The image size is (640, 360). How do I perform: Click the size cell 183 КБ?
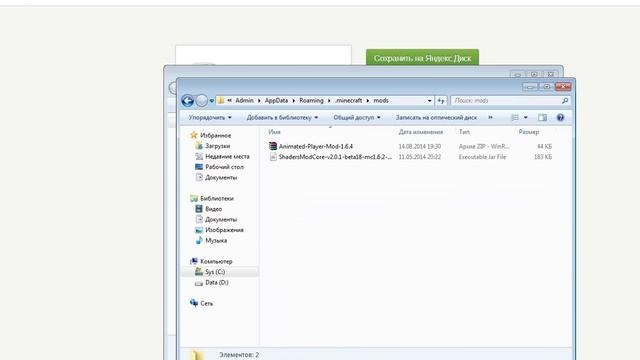[x=543, y=157]
